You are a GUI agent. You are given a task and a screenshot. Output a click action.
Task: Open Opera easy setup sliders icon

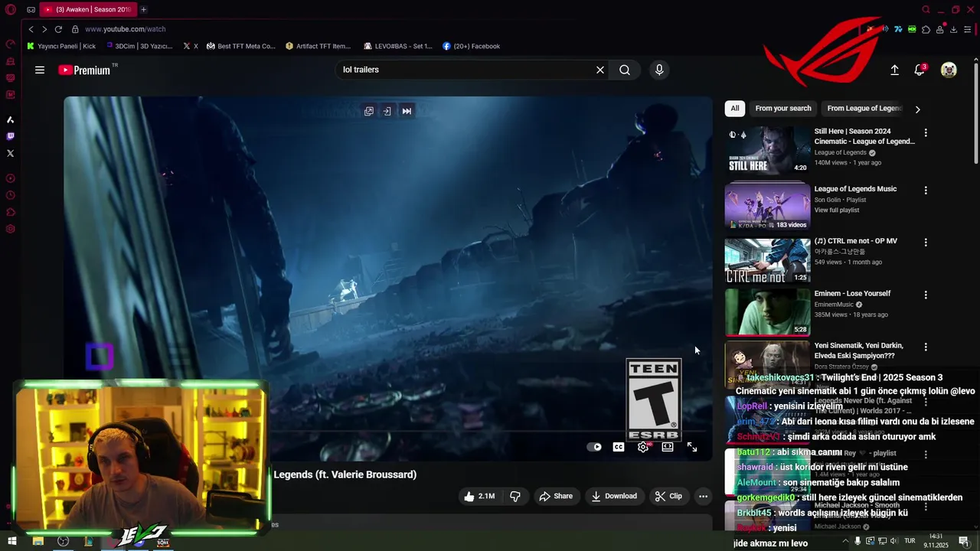(x=968, y=29)
